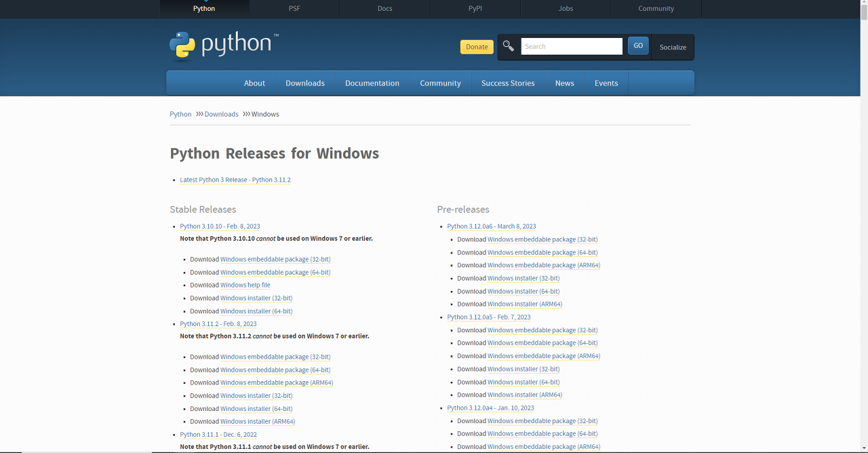The image size is (868, 453).
Task: Download 3.12.0a4 Windows embeddable package (ARM64)
Action: point(544,447)
